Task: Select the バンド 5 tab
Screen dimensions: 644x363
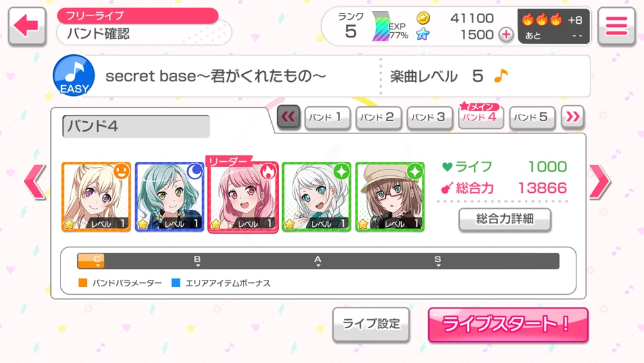Action: coord(532,118)
